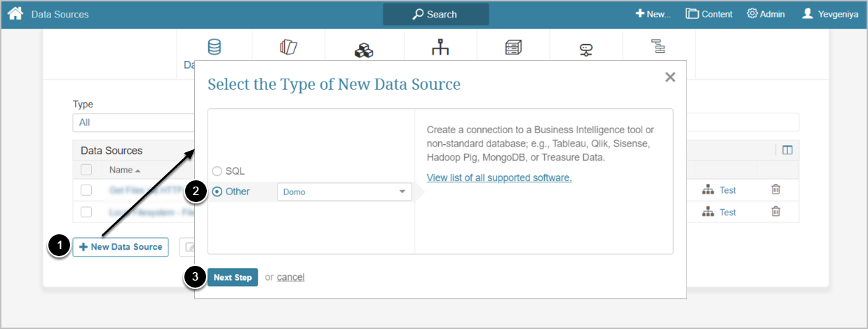
Task: Delete the first data source via trash icon
Action: 775,189
